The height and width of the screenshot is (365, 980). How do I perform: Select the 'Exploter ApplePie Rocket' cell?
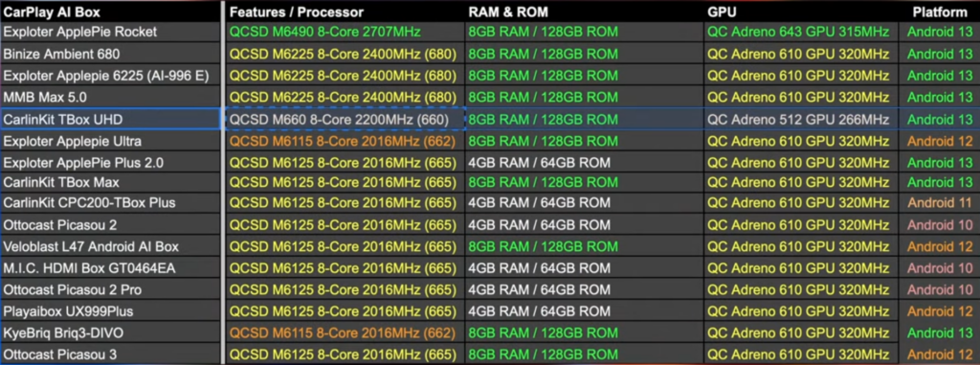point(110,32)
